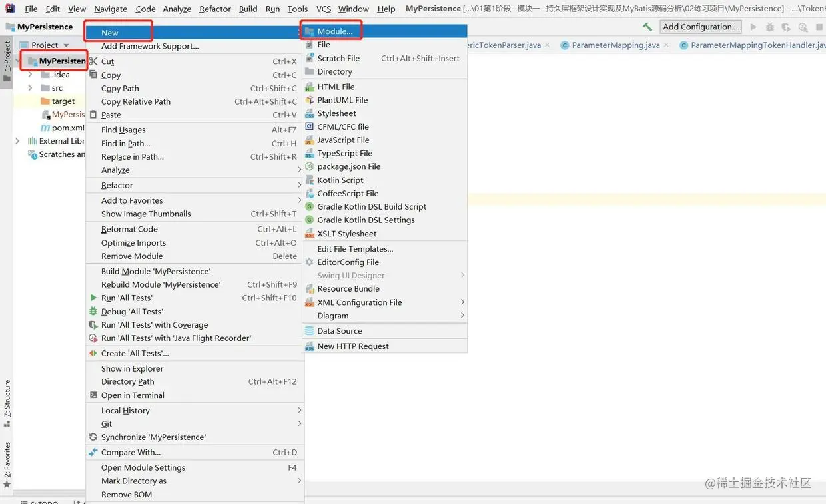The width and height of the screenshot is (826, 504).
Task: Select pom.xml in project tree
Action: (x=63, y=128)
